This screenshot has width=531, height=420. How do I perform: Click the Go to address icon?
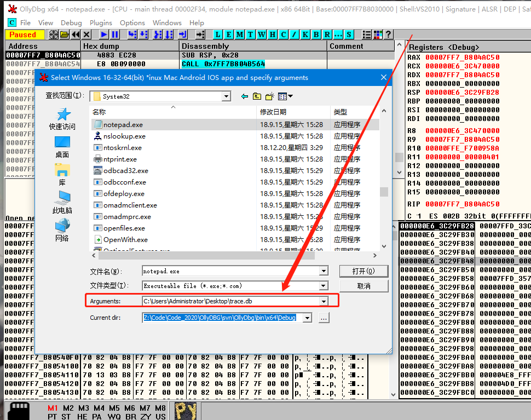tap(200, 34)
